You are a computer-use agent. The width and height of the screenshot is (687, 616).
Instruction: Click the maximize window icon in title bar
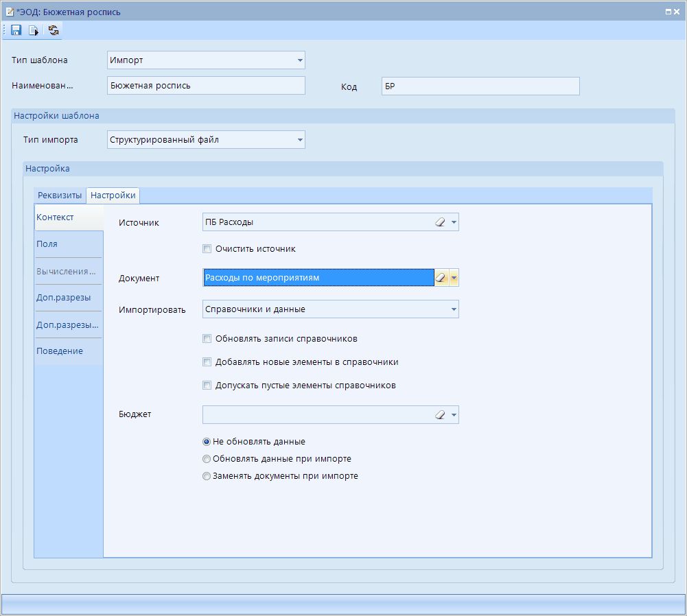point(668,12)
